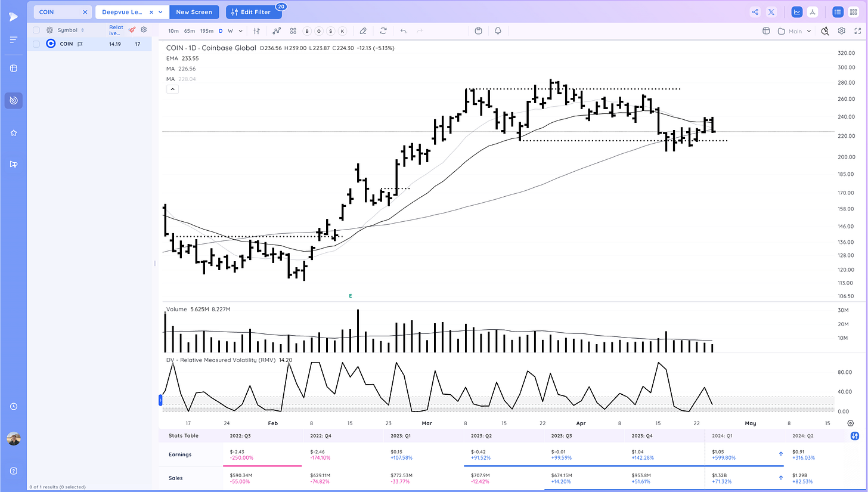Select the 195m timeframe

coord(207,31)
